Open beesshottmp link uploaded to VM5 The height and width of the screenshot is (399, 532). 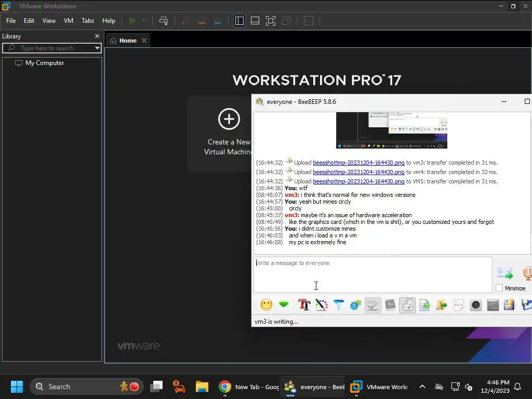(358, 181)
